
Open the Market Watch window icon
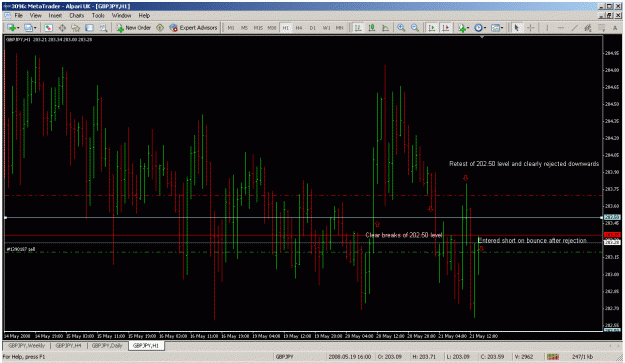click(x=48, y=27)
